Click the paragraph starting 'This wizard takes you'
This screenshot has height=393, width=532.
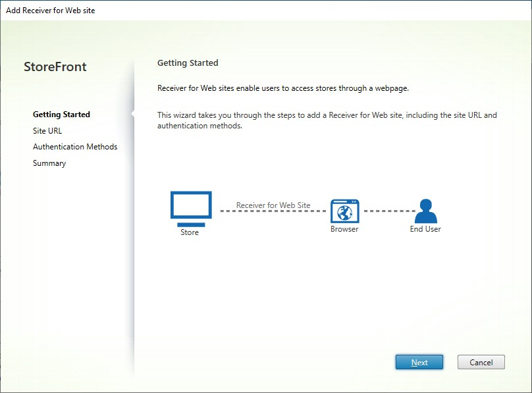(x=327, y=120)
